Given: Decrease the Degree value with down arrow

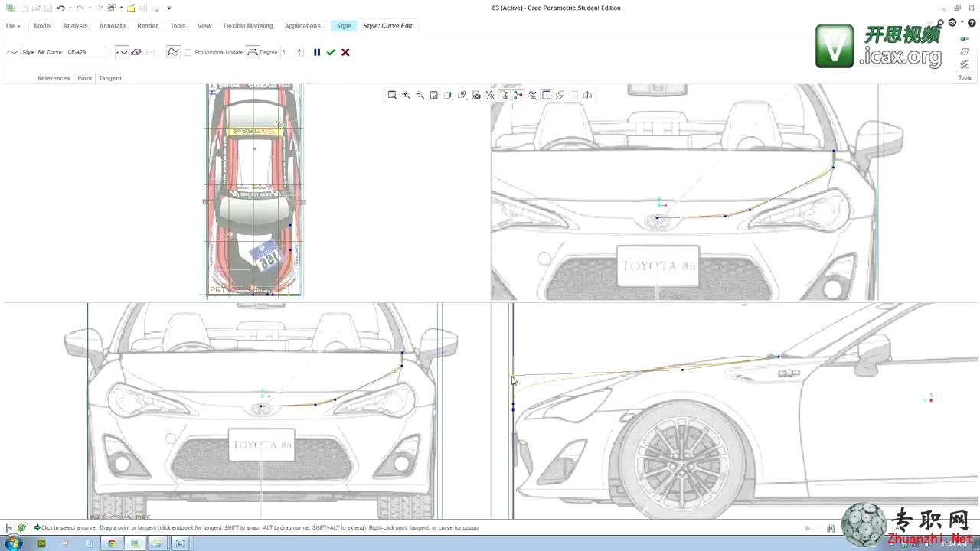Looking at the screenshot, I should [x=299, y=54].
